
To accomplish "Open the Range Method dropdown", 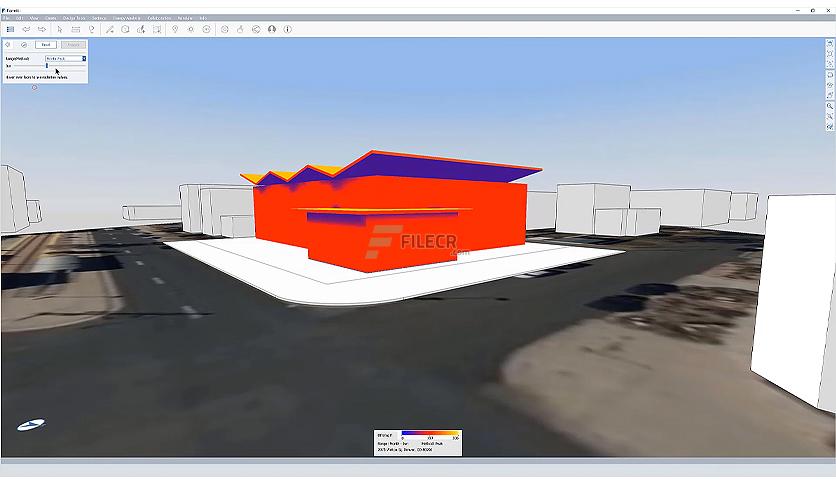I will pos(65,58).
